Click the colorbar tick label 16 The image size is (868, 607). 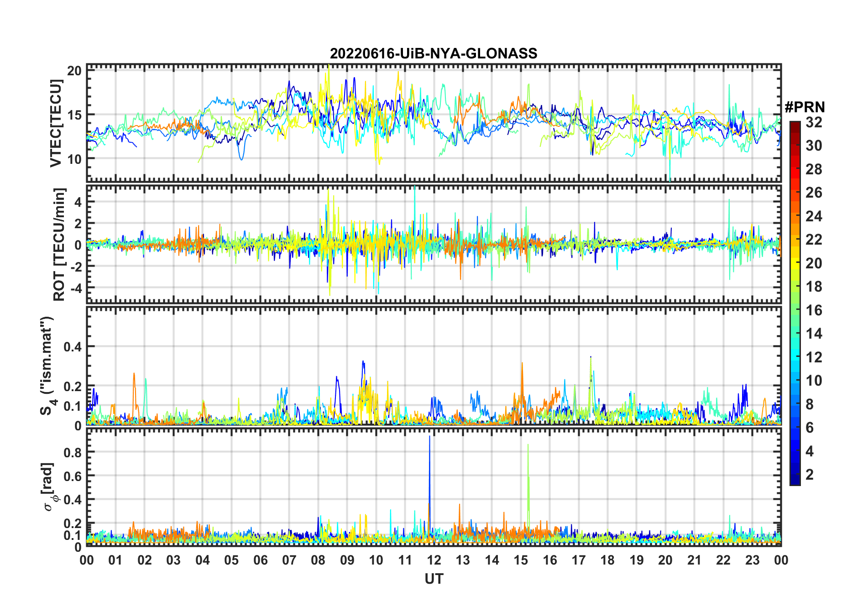(814, 310)
